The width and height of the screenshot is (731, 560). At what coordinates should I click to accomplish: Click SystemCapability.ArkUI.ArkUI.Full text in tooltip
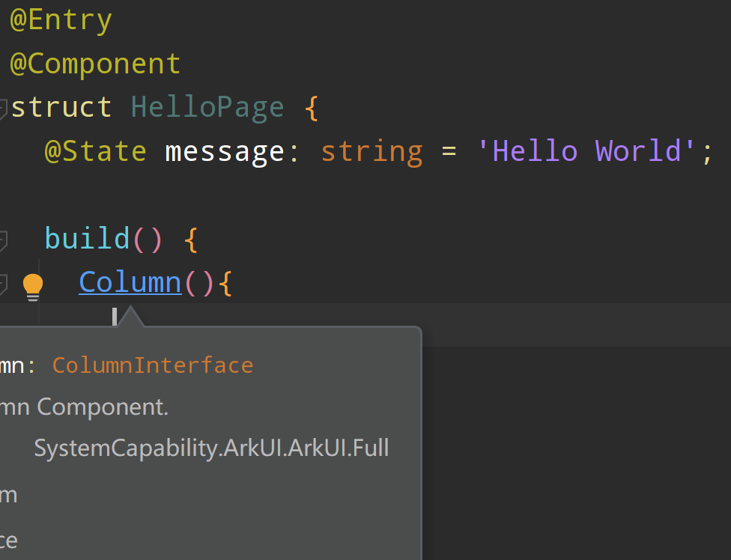pos(211,448)
